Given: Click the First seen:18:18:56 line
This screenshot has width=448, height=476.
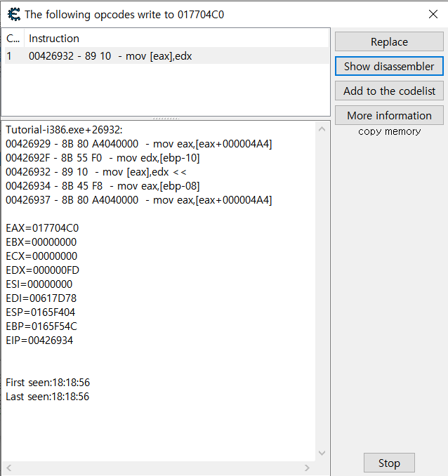Looking at the screenshot, I should pos(48,383).
